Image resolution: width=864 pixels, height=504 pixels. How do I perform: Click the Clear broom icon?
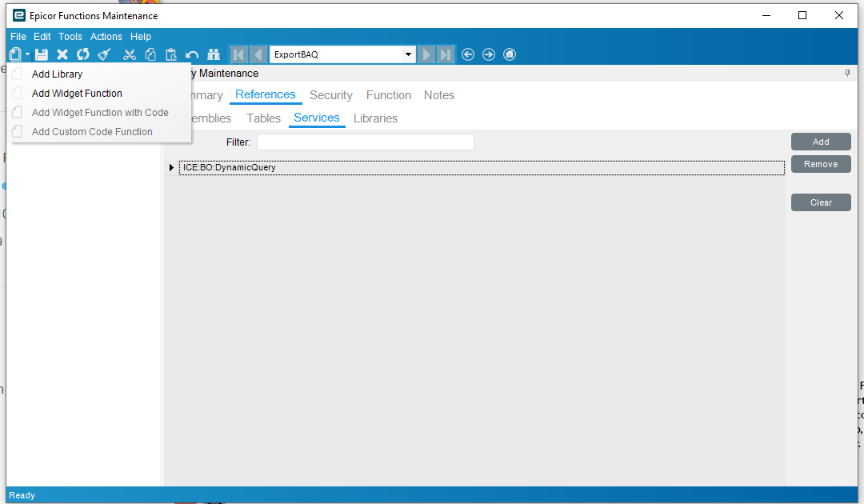coord(104,54)
